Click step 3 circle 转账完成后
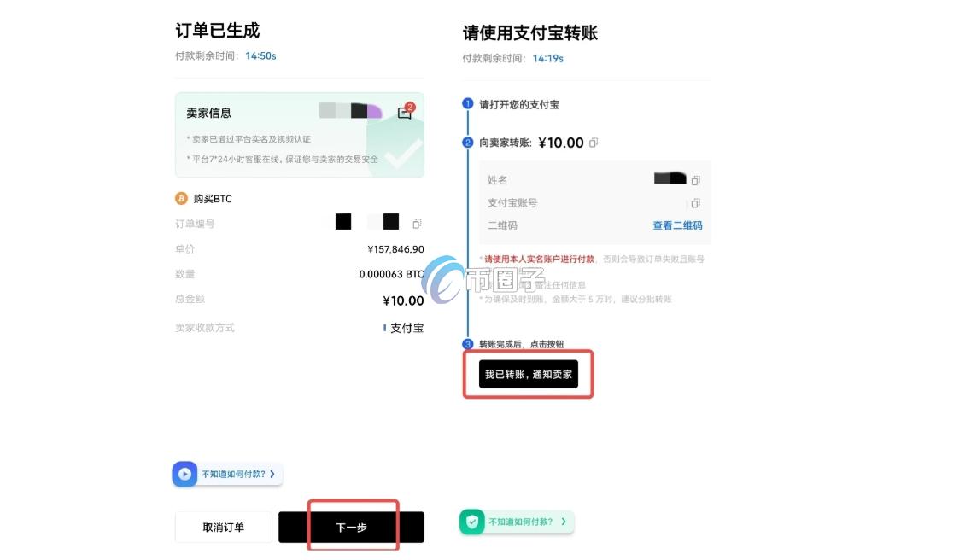The width and height of the screenshot is (971, 560). [467, 344]
